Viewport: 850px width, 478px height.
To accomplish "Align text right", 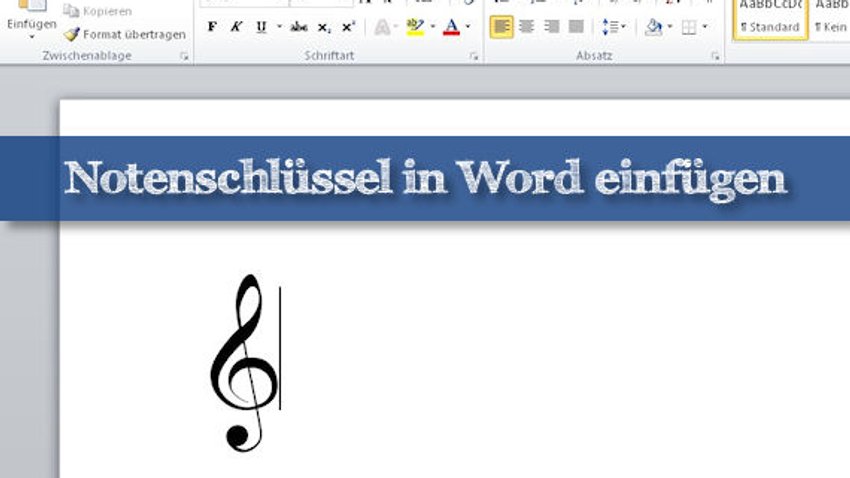I will pyautogui.click(x=551, y=27).
